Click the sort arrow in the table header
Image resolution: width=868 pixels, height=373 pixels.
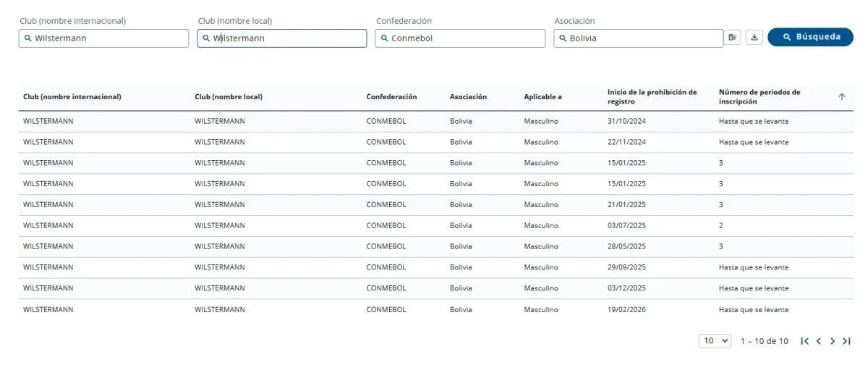(x=841, y=97)
